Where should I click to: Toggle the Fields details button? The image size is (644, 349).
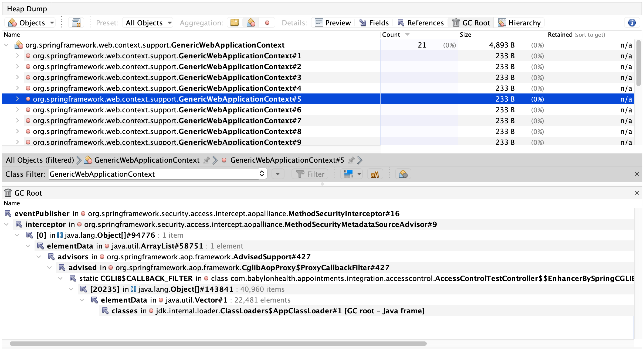pos(374,23)
